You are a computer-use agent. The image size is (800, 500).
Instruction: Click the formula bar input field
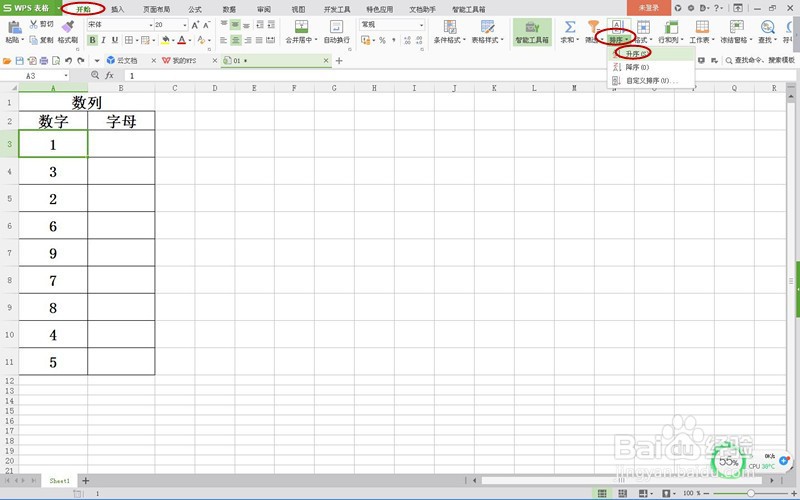point(459,76)
